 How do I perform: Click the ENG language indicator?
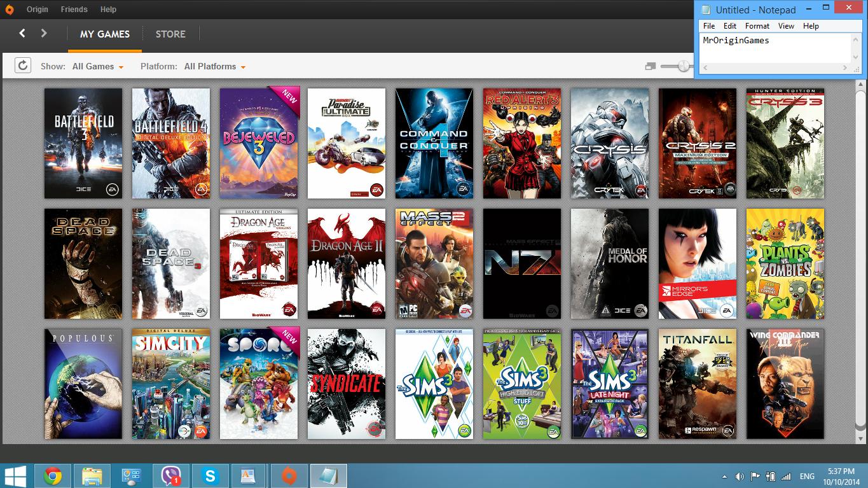tap(807, 477)
